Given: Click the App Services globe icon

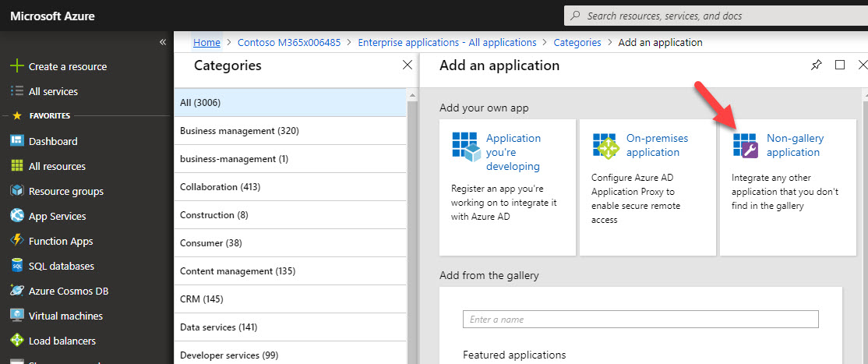Looking at the screenshot, I should tap(17, 216).
